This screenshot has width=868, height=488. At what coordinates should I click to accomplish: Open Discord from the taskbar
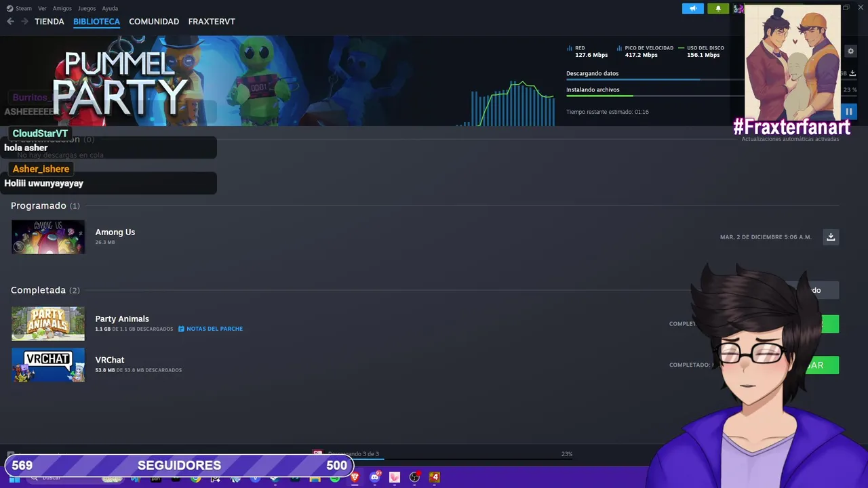coord(375,477)
